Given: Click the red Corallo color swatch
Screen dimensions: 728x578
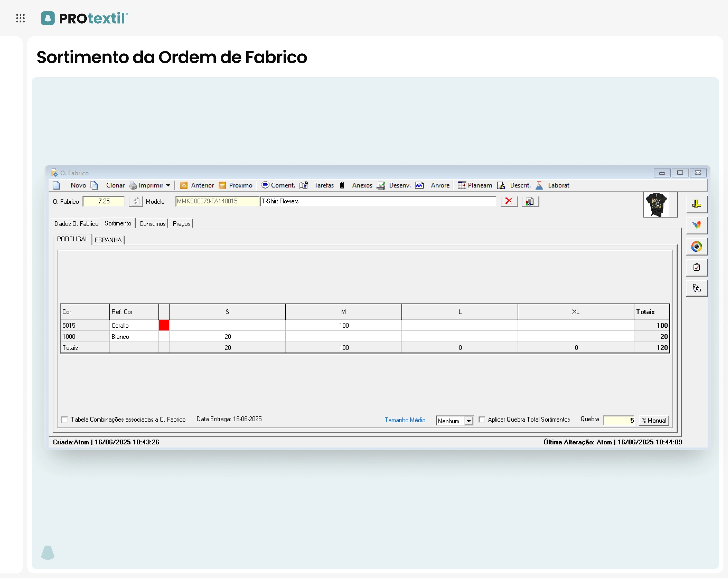Looking at the screenshot, I should [x=164, y=325].
